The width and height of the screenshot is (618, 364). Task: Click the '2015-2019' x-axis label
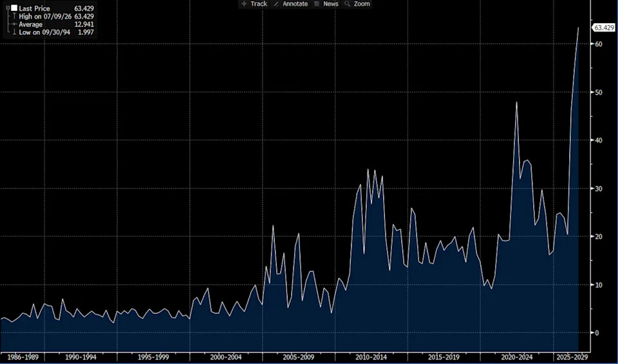point(444,358)
